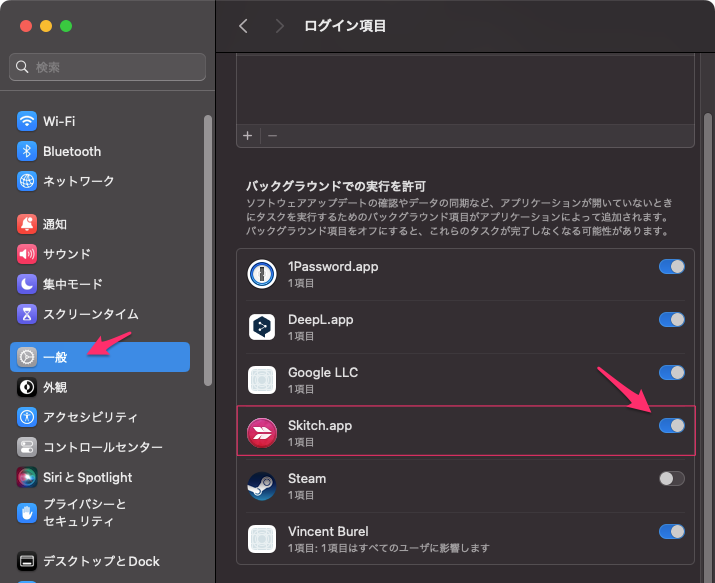Click the 検索 search field

[x=107, y=67]
